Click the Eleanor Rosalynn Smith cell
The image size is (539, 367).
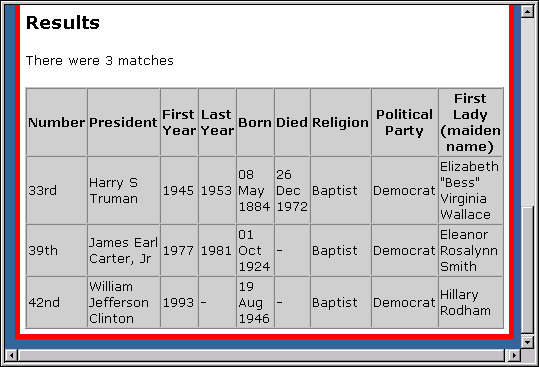coord(470,250)
